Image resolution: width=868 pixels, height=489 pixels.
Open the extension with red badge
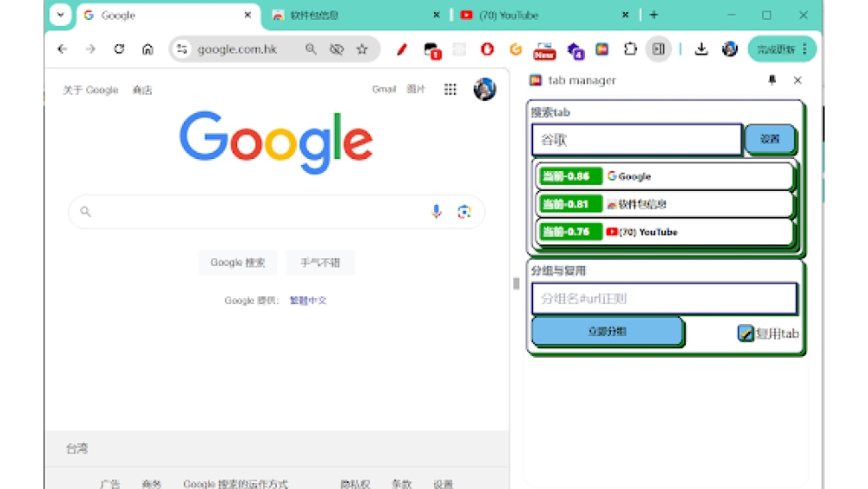point(431,50)
